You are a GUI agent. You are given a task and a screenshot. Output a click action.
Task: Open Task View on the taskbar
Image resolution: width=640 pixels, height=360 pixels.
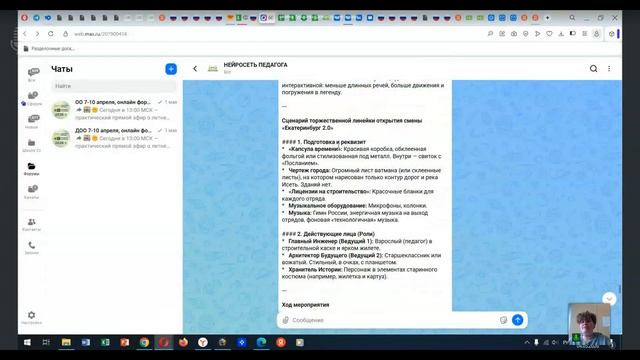46,342
